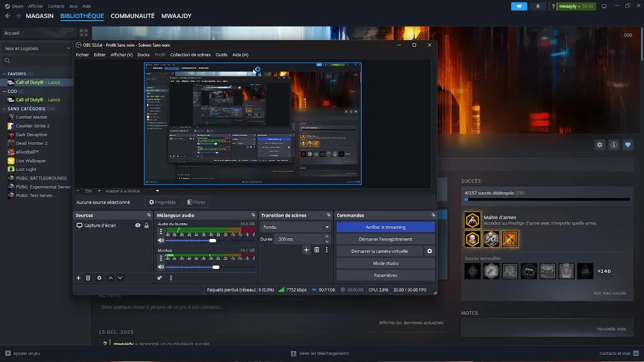The height and width of the screenshot is (362, 644).
Task: Go back with Steam back arrow
Action: (8, 16)
